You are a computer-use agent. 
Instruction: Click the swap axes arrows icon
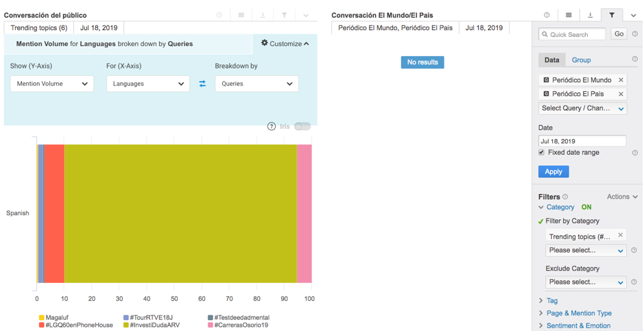(x=202, y=84)
